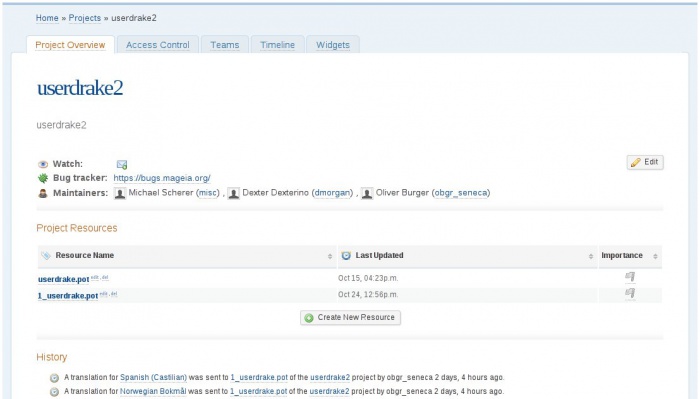The height and width of the screenshot is (399, 700).
Task: Open maintainer dmorgan profile link
Action: (x=332, y=193)
